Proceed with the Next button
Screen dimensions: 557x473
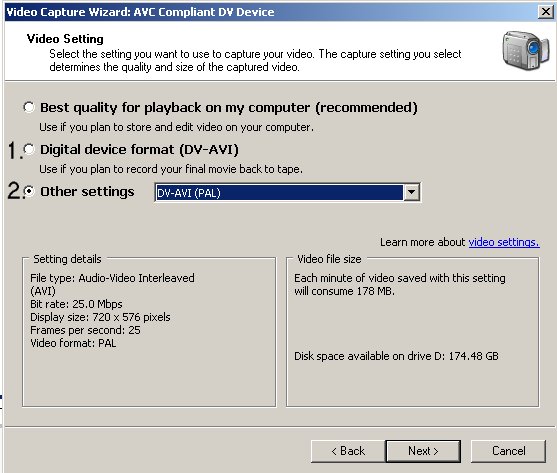[423, 451]
